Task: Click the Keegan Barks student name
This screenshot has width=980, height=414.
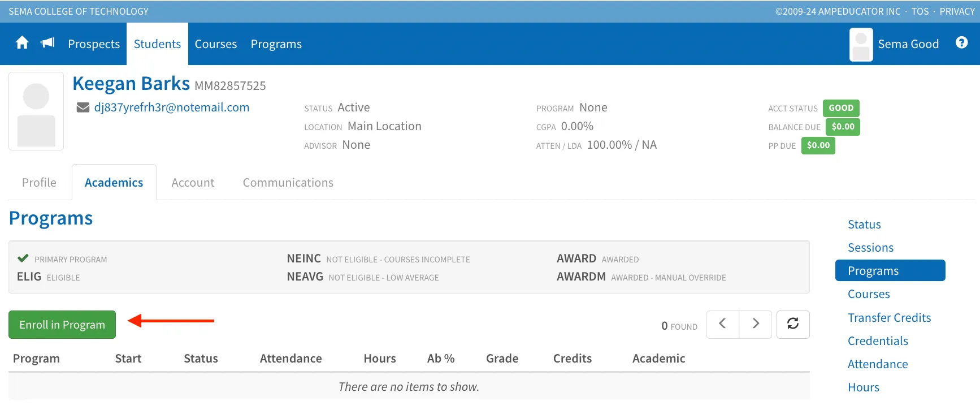Action: [131, 84]
